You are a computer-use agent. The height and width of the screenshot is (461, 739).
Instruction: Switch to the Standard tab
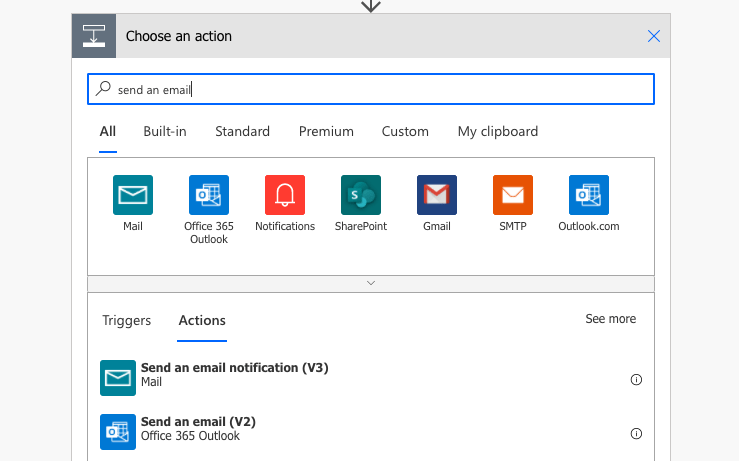[x=242, y=131]
